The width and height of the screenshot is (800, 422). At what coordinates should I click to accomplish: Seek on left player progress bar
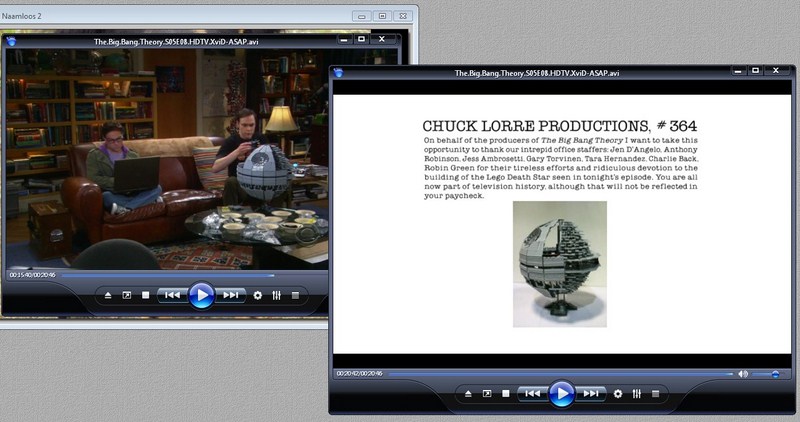194,276
